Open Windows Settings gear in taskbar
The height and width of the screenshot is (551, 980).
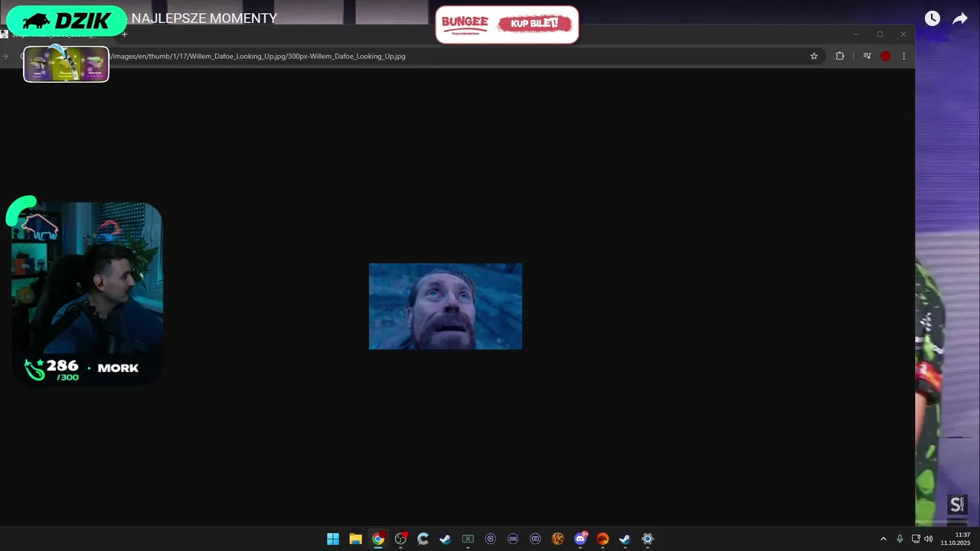[648, 539]
